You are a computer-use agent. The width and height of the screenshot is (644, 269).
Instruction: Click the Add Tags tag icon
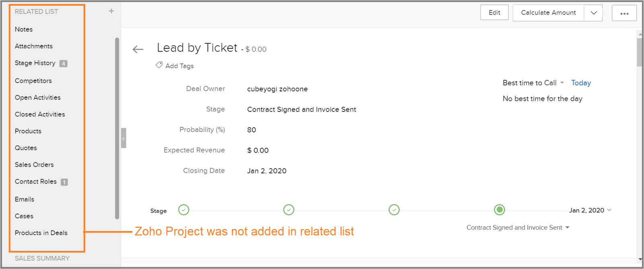(x=159, y=65)
